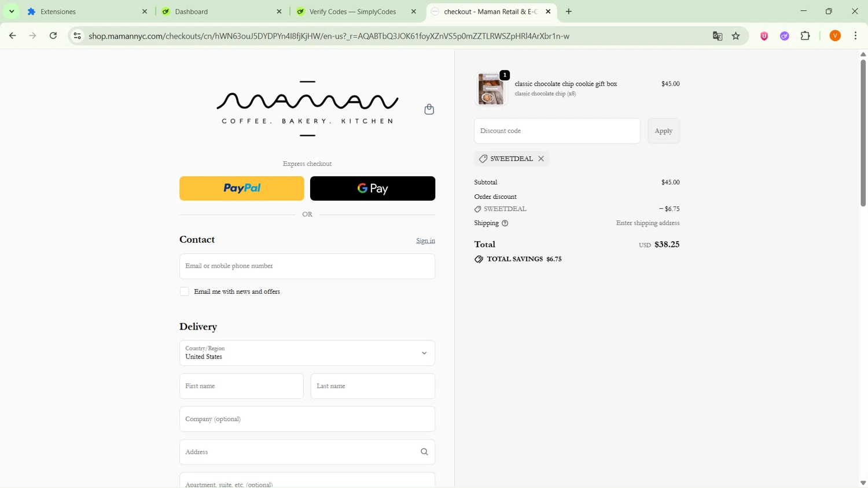
Task: Check Email me with news and offers
Action: [185, 291]
